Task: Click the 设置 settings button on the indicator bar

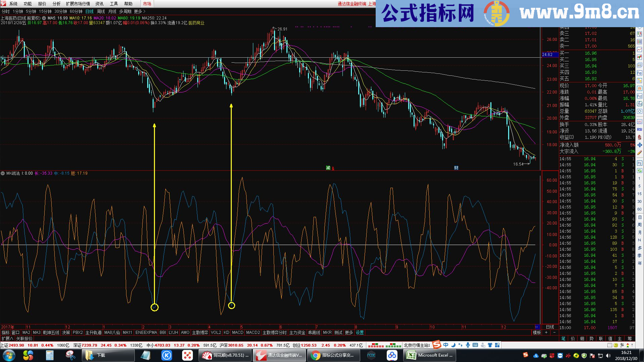Action: pyautogui.click(x=360, y=333)
